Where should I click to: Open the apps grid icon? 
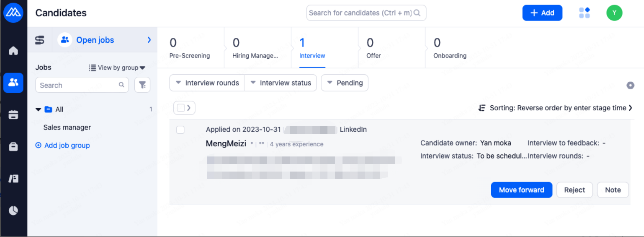pyautogui.click(x=584, y=13)
